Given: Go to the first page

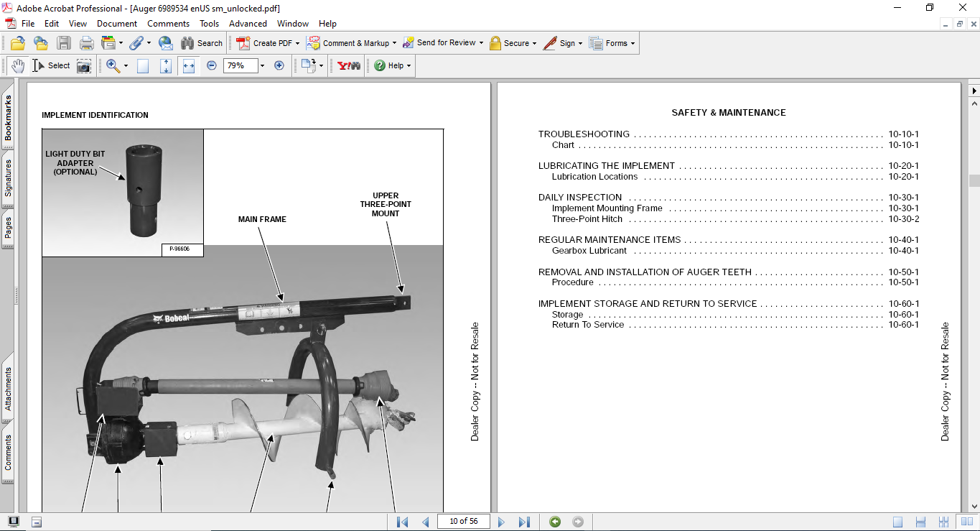Looking at the screenshot, I should tap(402, 522).
